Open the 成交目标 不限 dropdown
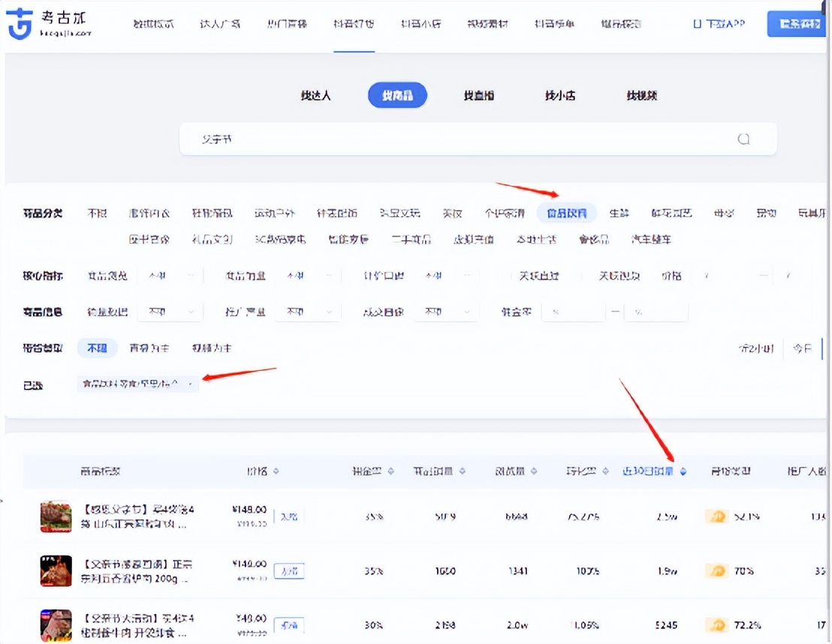Screen dimensions: 832x644 [x=447, y=312]
